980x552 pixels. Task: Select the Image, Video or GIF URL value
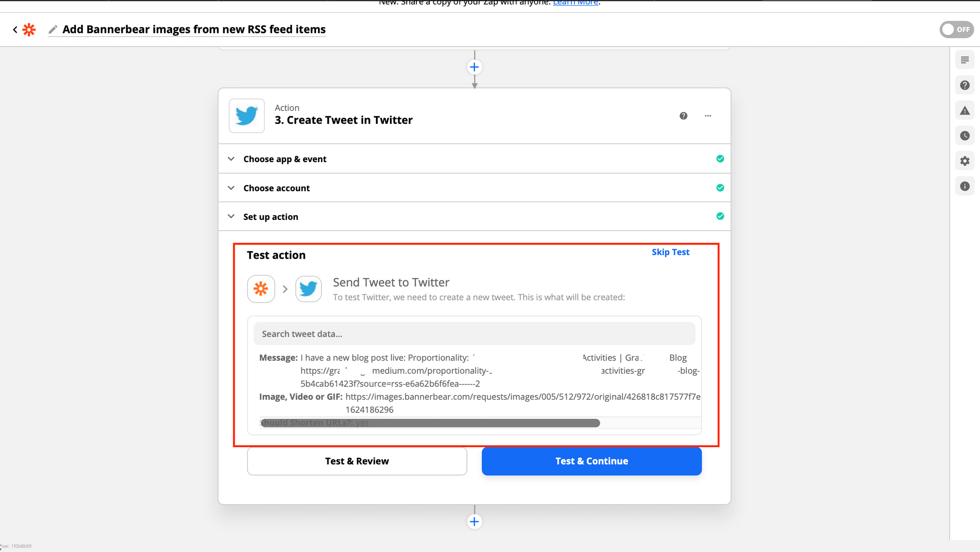[x=523, y=403]
